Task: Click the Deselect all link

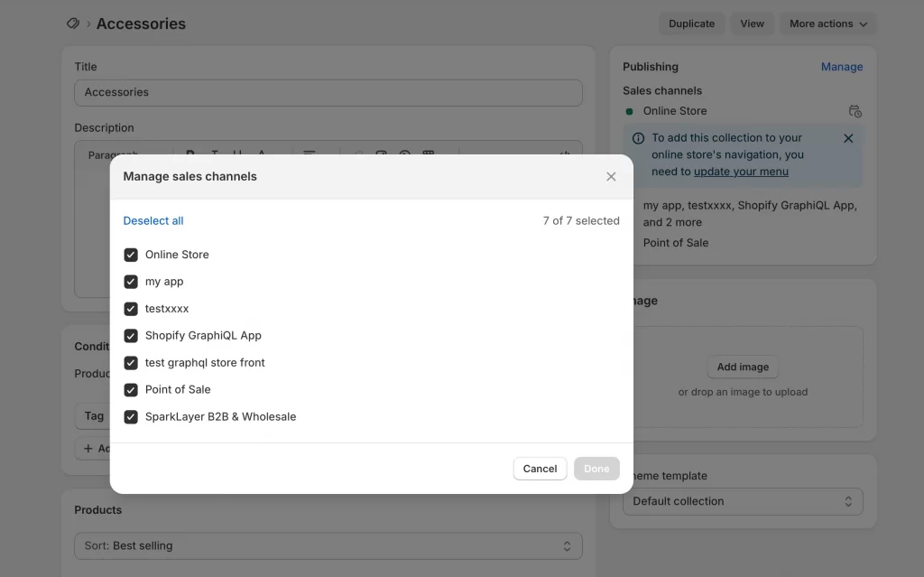Action: pyautogui.click(x=153, y=221)
